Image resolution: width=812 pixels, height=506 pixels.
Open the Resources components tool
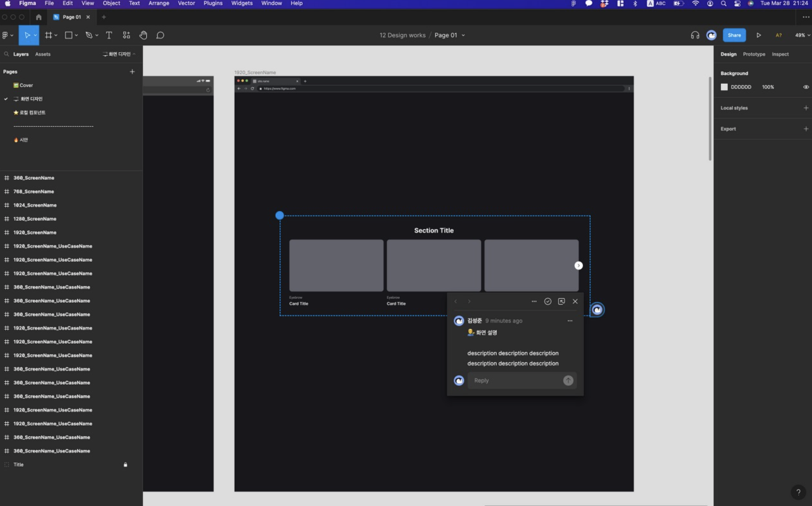pyautogui.click(x=126, y=35)
